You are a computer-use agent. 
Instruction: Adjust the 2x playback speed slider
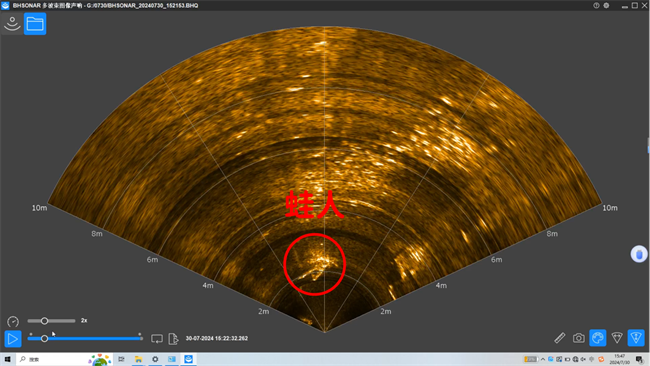click(x=51, y=320)
